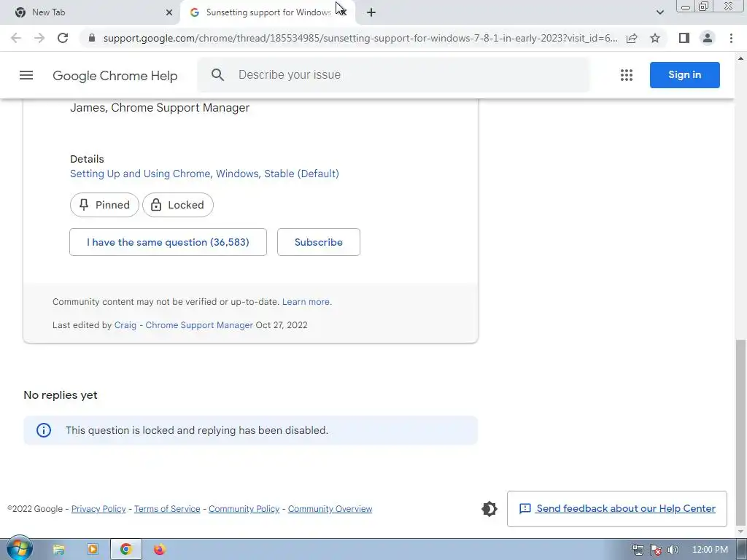
Task: Click the address bar URL
Action: tap(360, 38)
